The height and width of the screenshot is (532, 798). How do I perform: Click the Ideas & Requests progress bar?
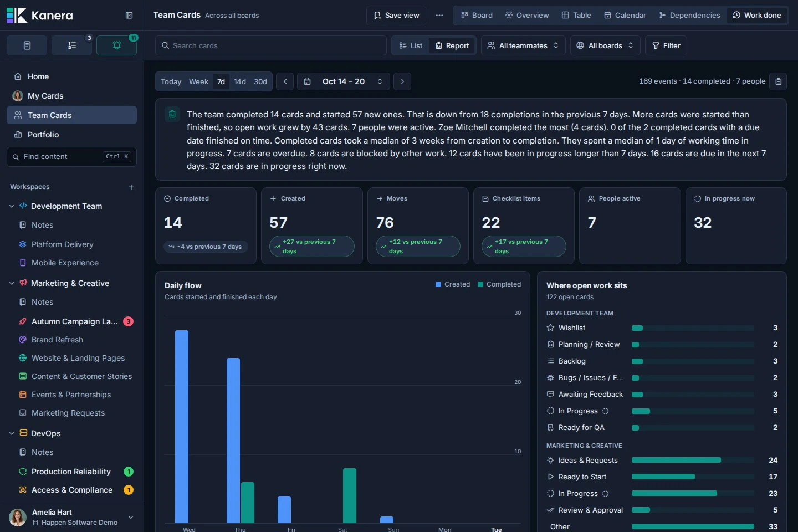pyautogui.click(x=693, y=460)
